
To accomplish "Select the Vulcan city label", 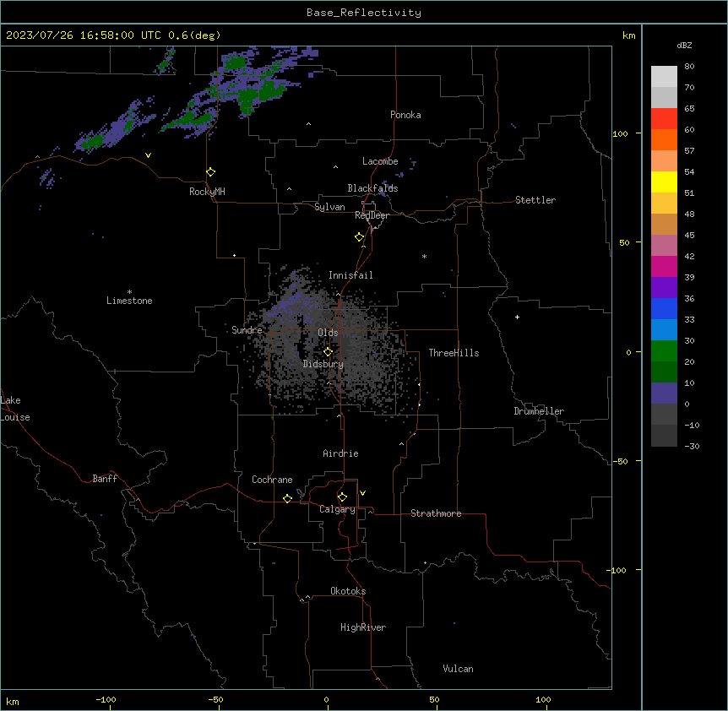I will 458,669.
